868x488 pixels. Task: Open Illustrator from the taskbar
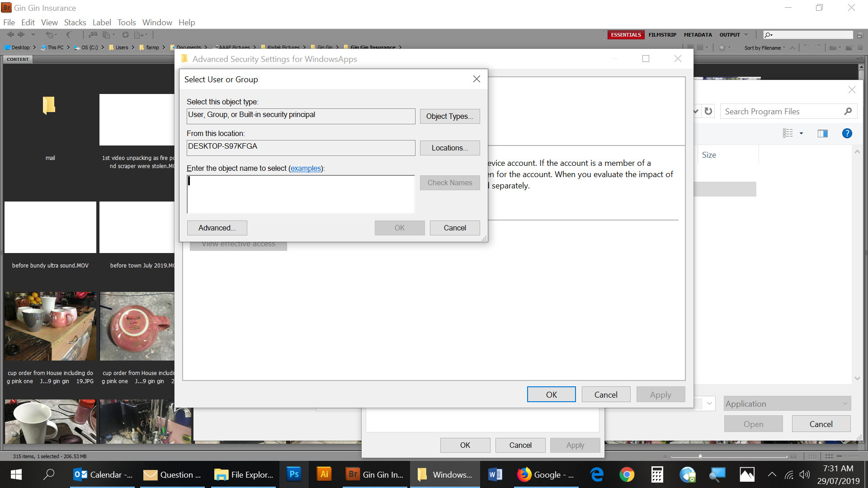click(x=324, y=474)
